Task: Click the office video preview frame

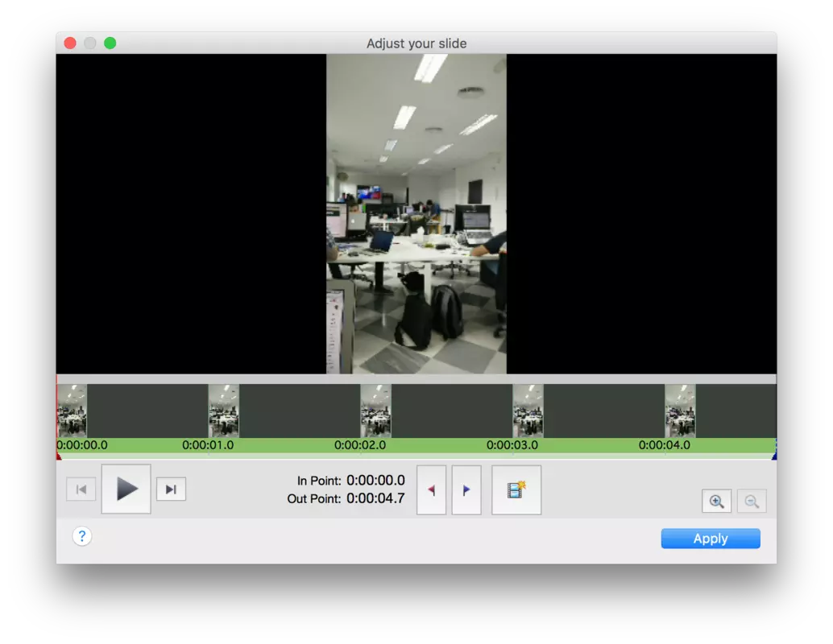Action: [416, 214]
